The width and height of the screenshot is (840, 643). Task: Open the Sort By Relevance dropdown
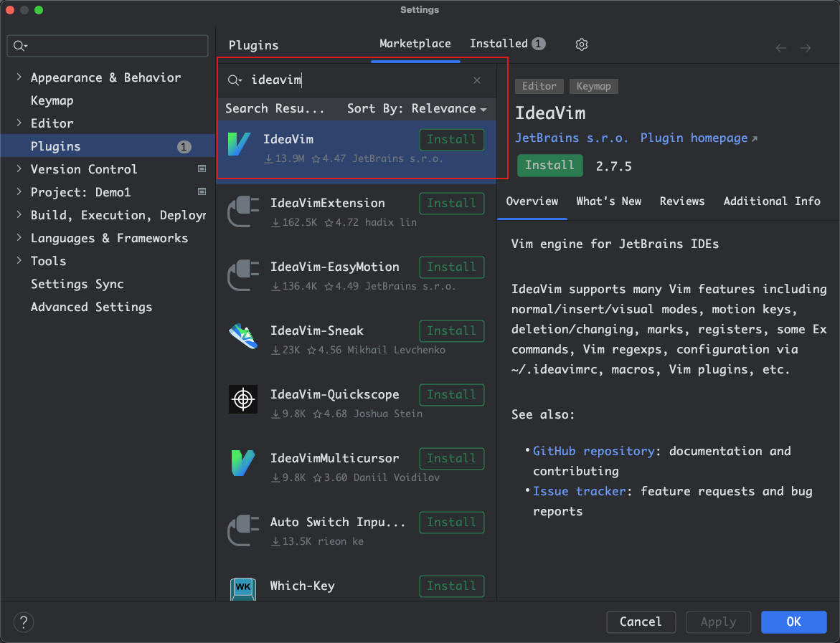pos(417,109)
